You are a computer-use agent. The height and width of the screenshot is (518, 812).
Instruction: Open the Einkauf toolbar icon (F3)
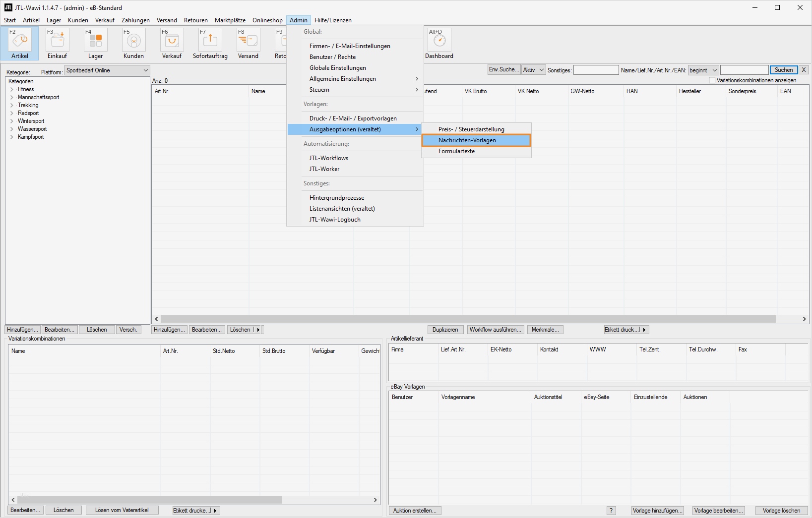pyautogui.click(x=58, y=44)
